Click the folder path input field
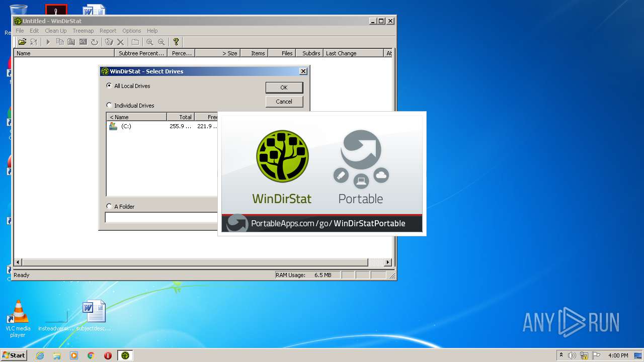The height and width of the screenshot is (362, 644). pos(161,217)
